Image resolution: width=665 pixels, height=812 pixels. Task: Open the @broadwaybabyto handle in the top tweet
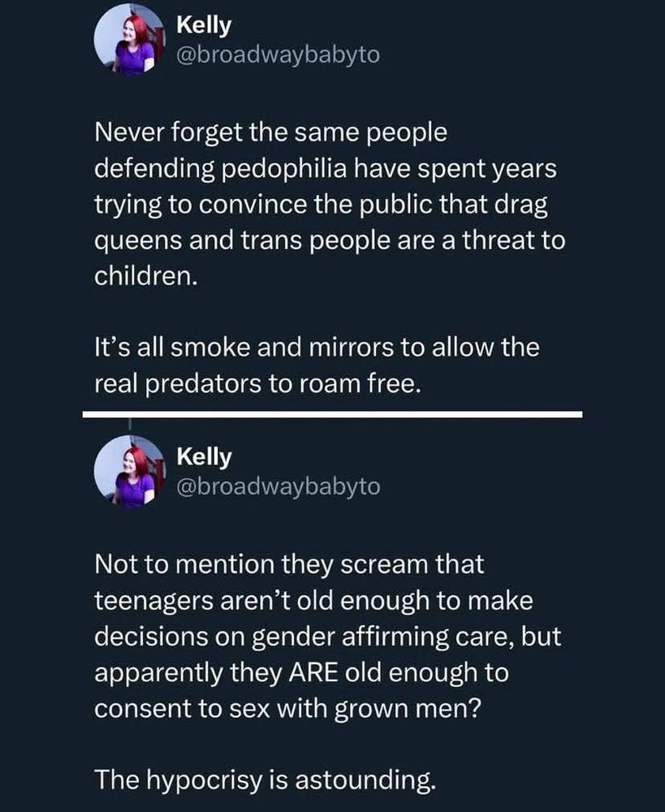[279, 55]
